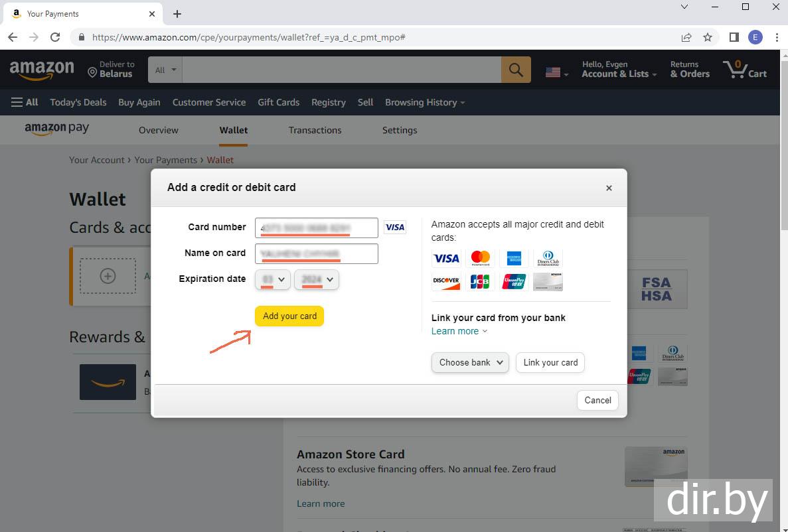Open Buy Again

point(139,102)
